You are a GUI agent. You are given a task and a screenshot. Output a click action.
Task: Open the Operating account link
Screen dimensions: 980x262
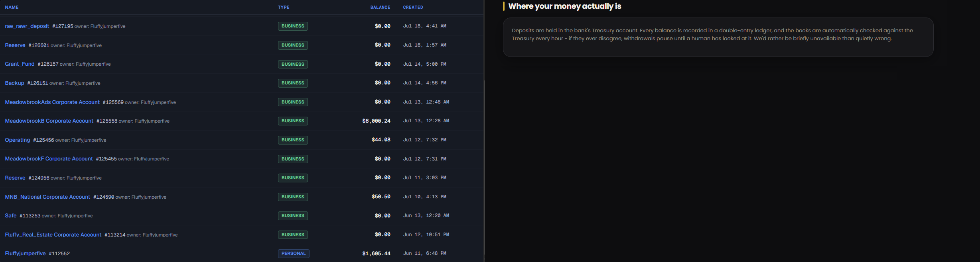click(18, 140)
